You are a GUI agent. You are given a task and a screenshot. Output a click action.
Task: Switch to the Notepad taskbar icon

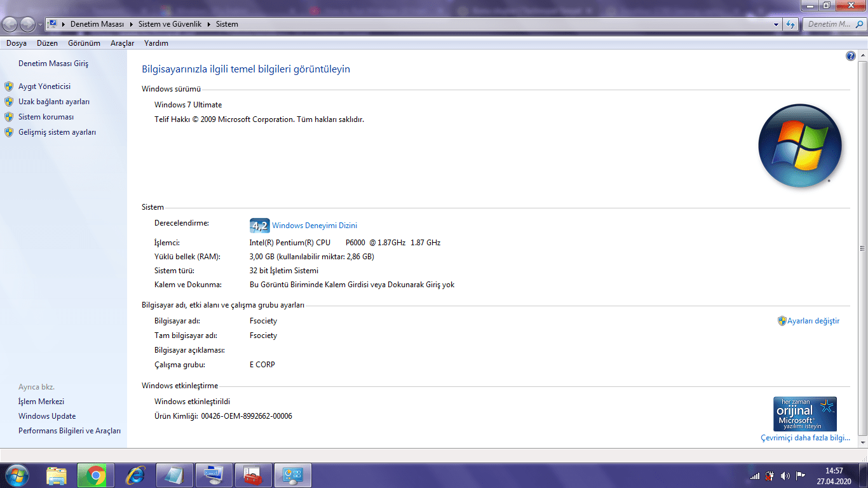175,475
